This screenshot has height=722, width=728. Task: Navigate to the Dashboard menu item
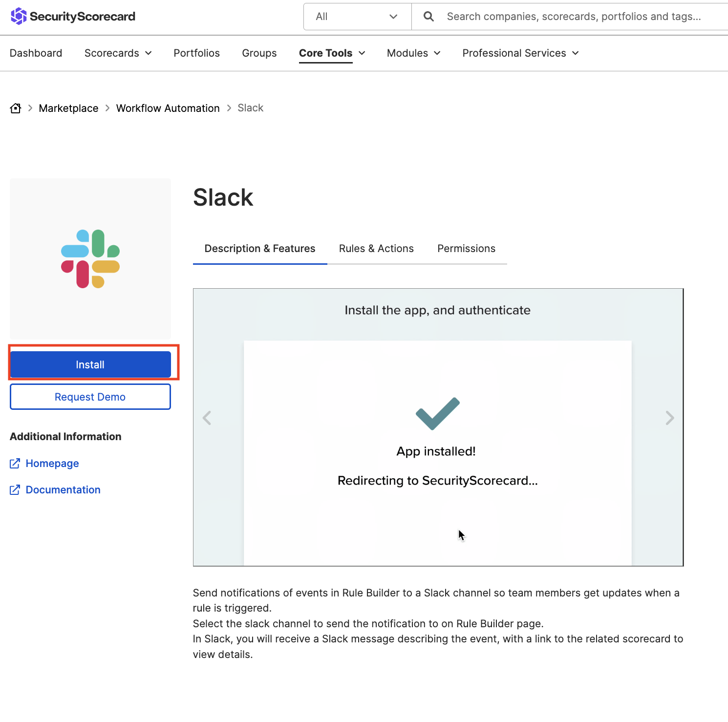click(36, 53)
